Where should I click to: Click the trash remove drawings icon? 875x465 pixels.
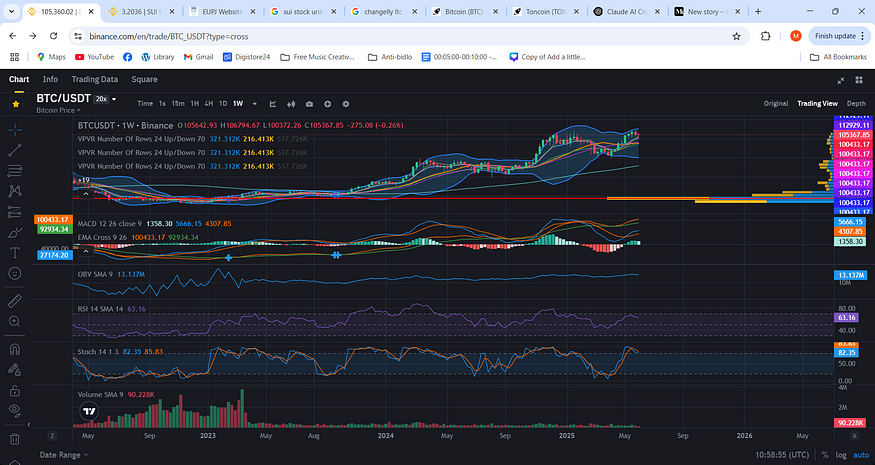click(15, 439)
